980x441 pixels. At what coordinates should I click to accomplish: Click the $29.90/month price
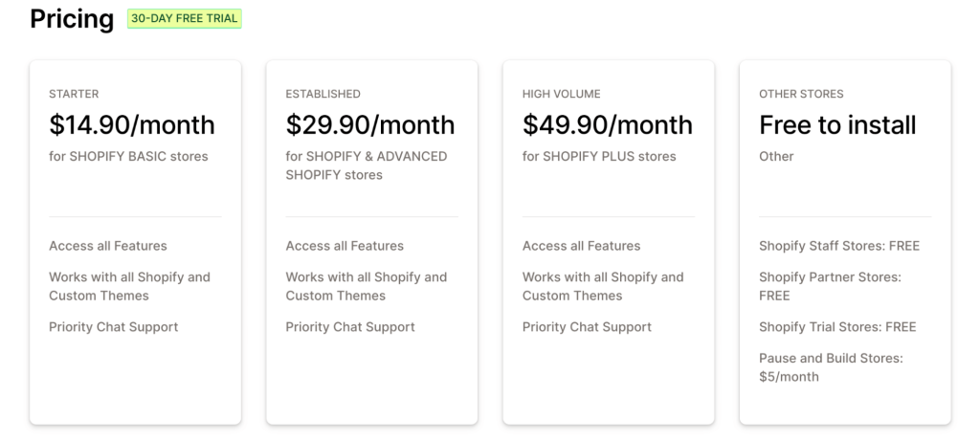370,125
